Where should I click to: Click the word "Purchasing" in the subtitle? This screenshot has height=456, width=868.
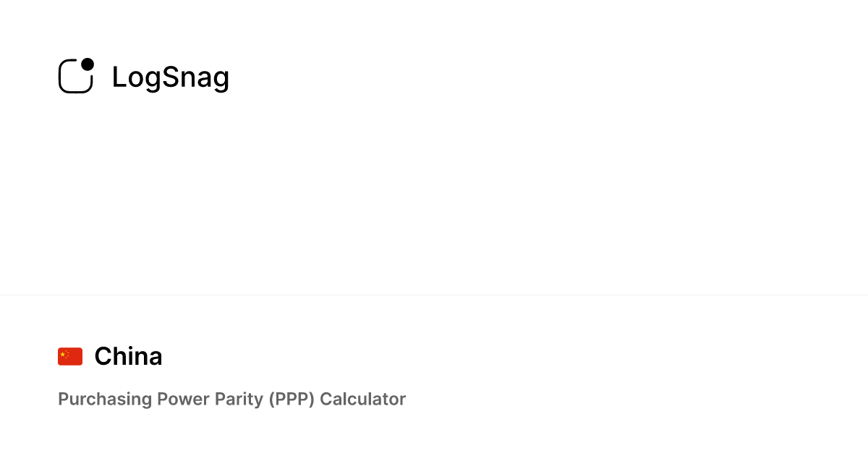point(95,399)
